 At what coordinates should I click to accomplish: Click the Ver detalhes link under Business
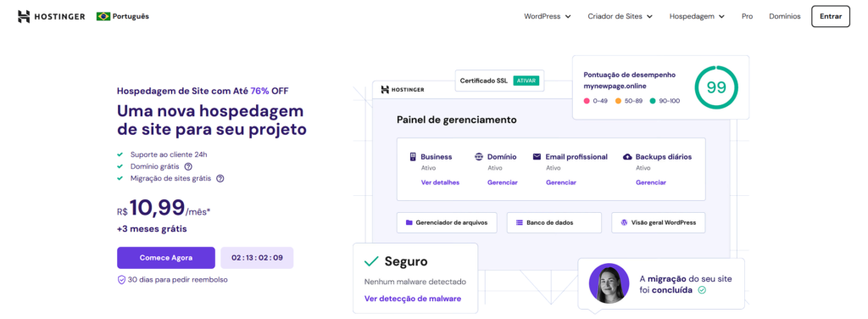440,182
